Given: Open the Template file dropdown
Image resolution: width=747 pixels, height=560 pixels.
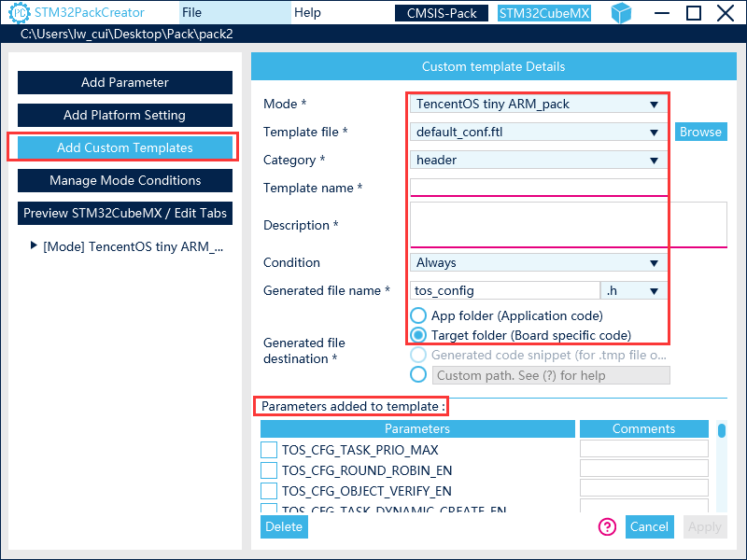Looking at the screenshot, I should pos(539,132).
